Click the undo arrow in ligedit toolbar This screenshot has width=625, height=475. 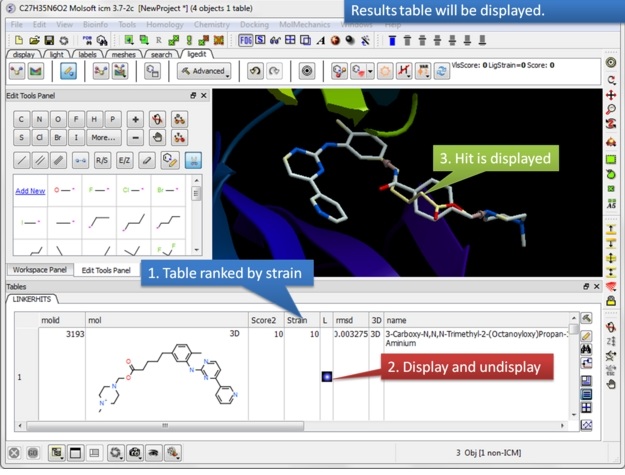[x=255, y=71]
